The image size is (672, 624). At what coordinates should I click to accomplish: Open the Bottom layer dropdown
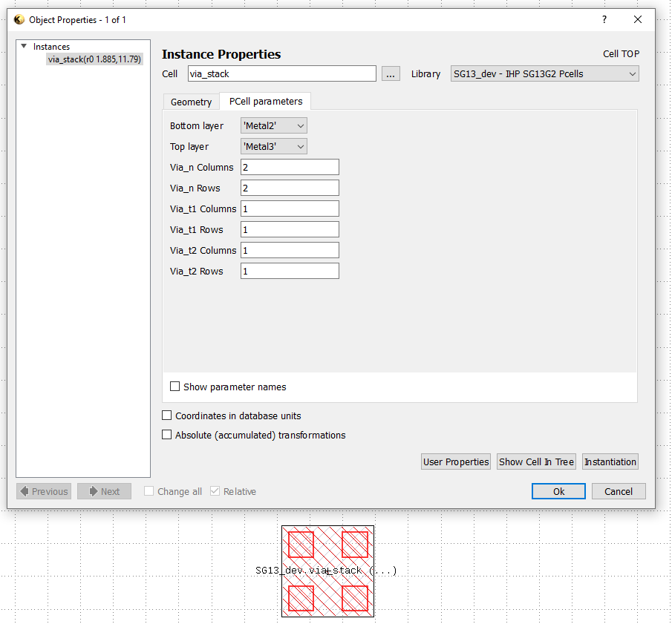(274, 126)
